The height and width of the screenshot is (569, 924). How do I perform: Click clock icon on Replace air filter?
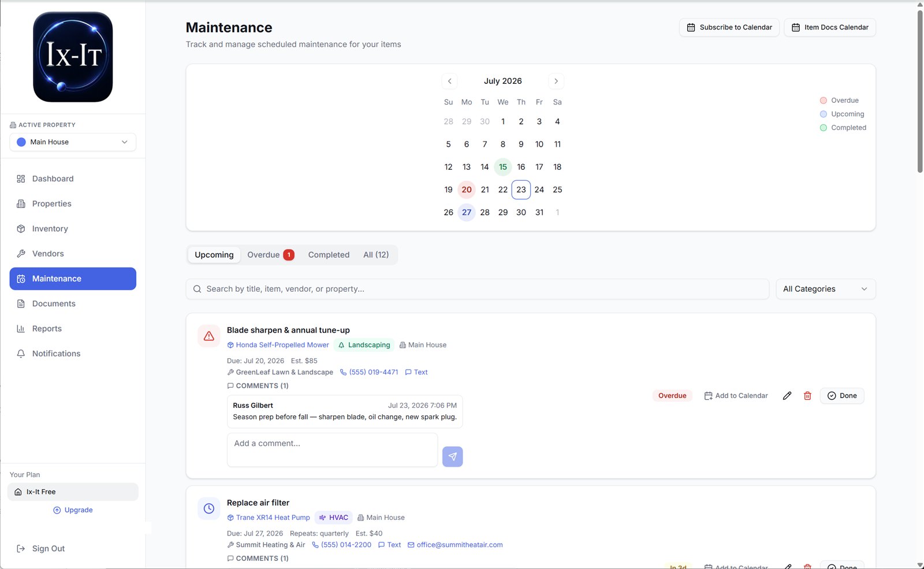pyautogui.click(x=209, y=508)
